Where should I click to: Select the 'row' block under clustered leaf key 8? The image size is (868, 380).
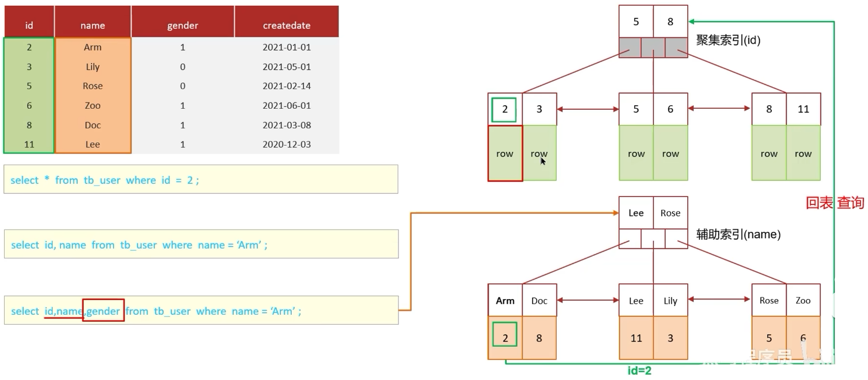pos(769,153)
